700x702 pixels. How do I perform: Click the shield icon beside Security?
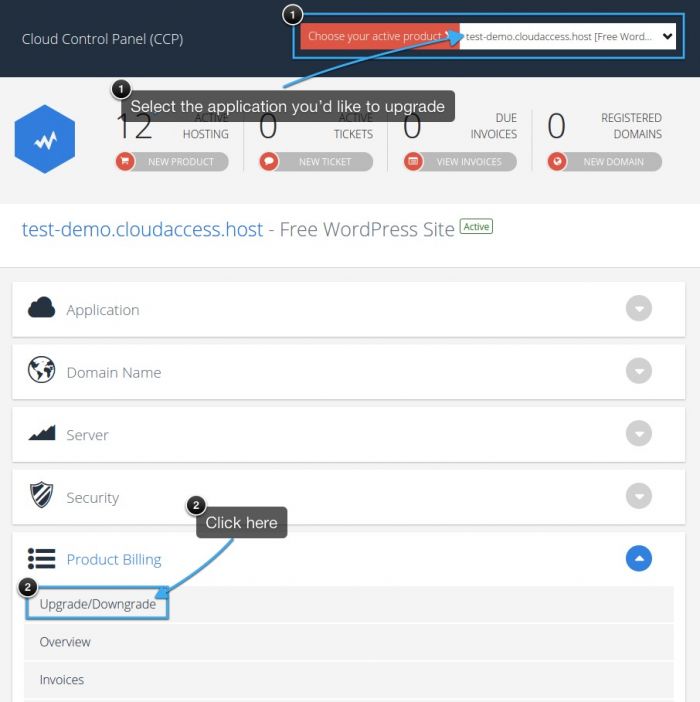coord(41,495)
